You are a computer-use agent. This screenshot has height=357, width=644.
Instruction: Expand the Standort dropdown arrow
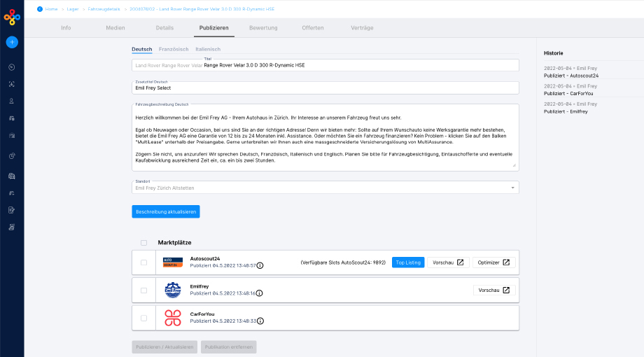pos(512,188)
